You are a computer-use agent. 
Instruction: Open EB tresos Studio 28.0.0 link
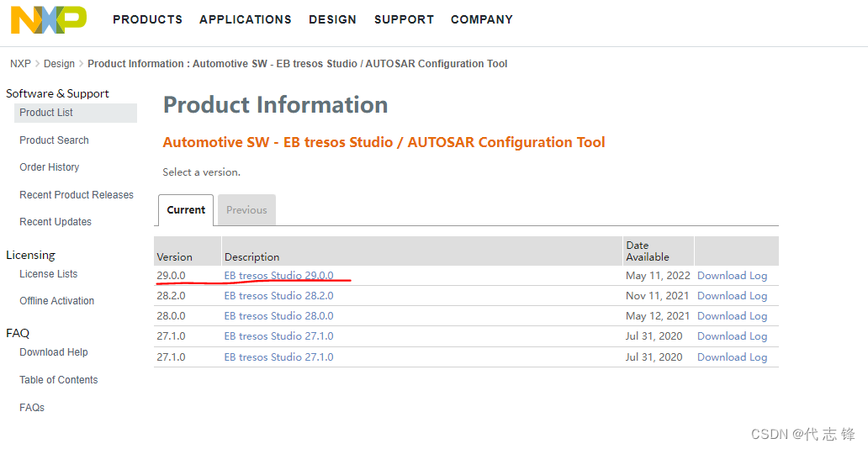[x=279, y=316]
